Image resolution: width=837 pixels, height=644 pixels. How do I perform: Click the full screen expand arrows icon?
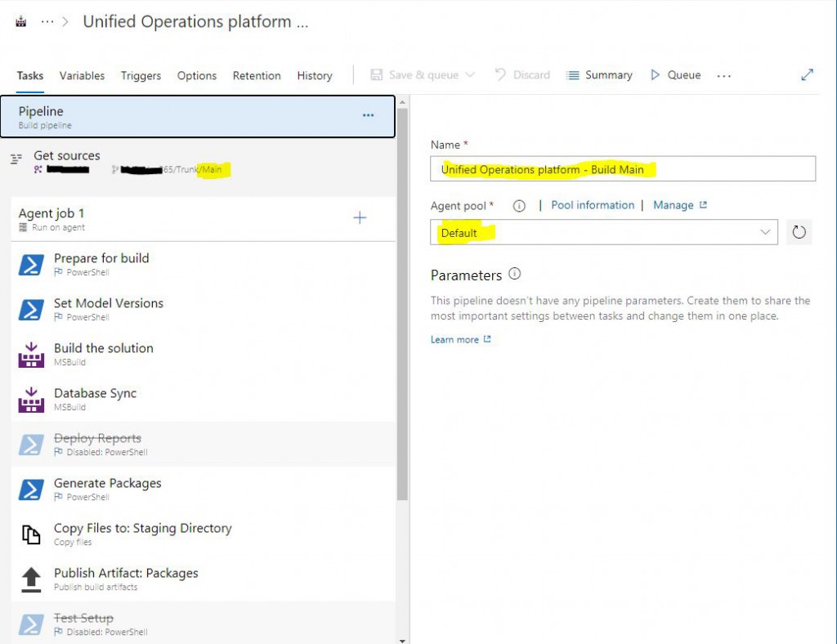pos(807,75)
